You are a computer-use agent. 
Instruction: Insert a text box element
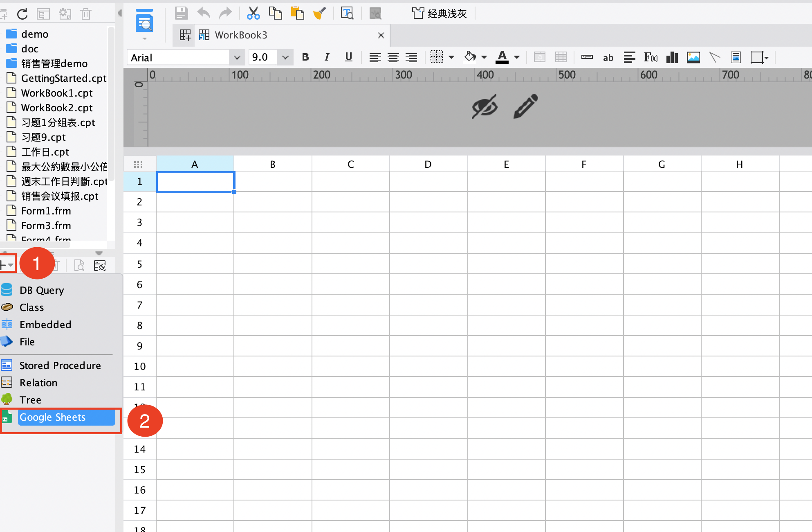pos(608,58)
